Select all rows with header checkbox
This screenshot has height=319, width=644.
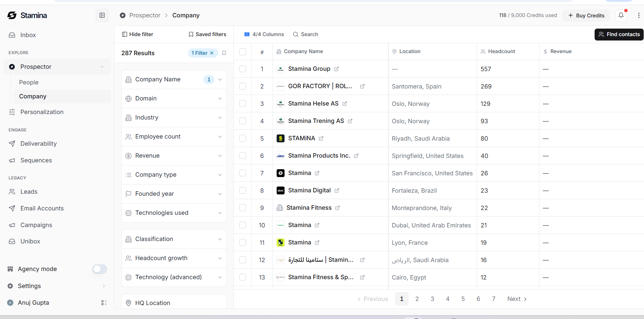(x=243, y=52)
